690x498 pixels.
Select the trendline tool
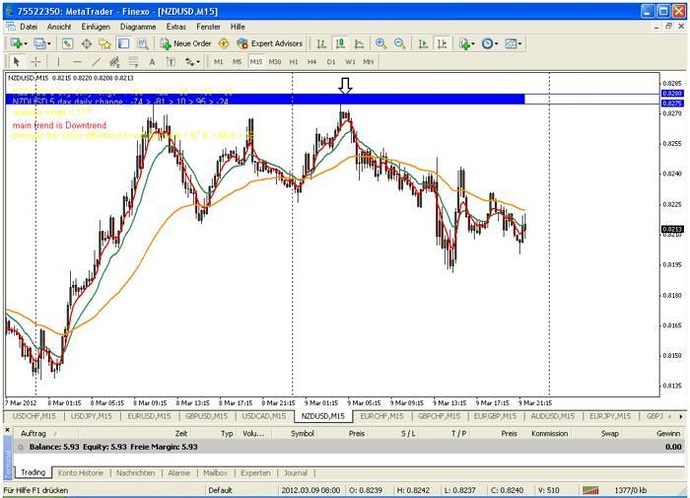(x=96, y=62)
